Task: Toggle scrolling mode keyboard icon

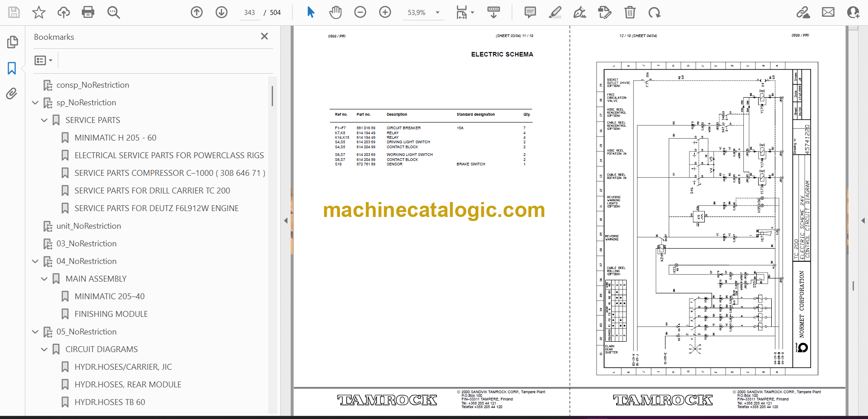Action: point(494,12)
